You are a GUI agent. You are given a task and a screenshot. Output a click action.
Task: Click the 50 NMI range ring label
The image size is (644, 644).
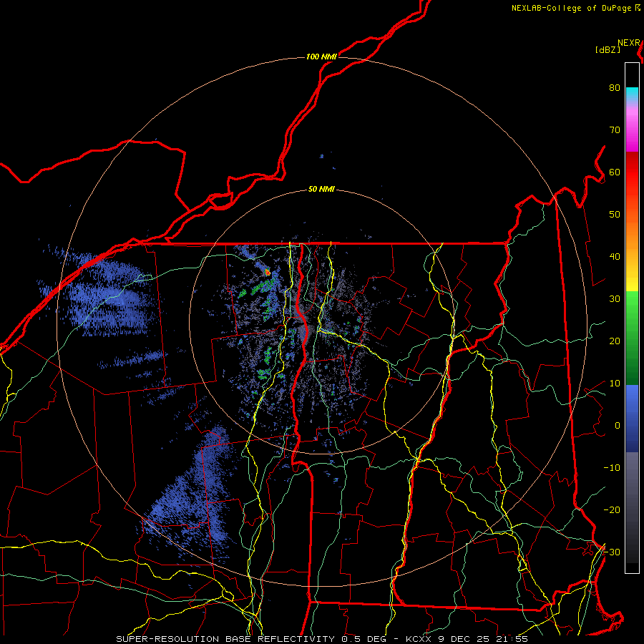pyautogui.click(x=321, y=190)
